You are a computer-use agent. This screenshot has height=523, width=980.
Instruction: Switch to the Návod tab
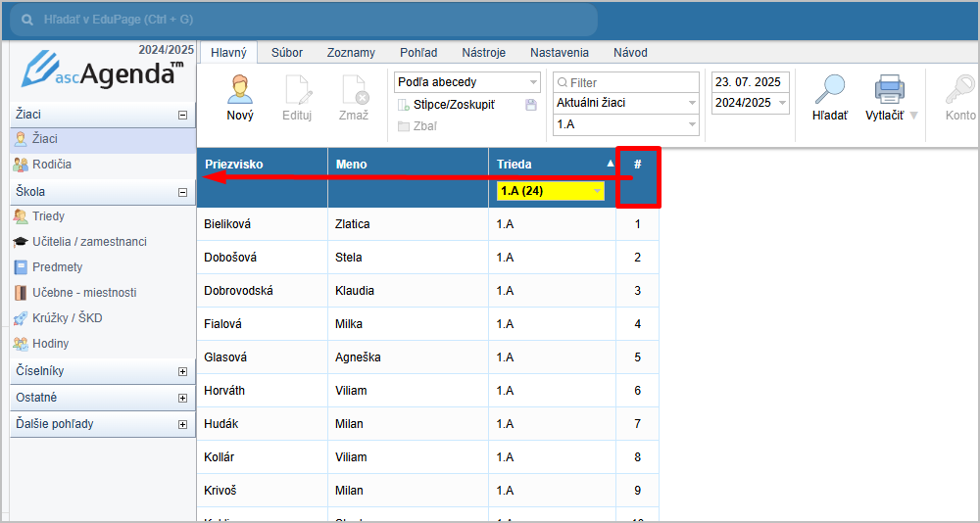(630, 53)
